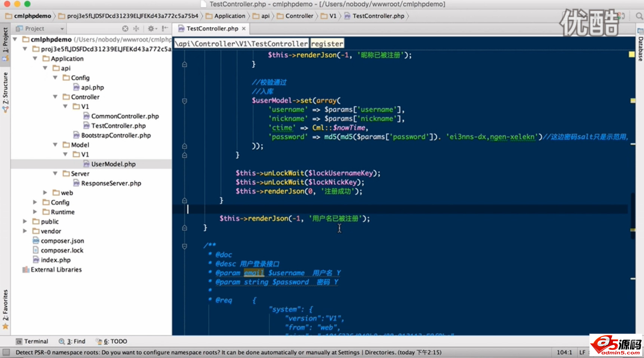Image resolution: width=644 pixels, height=358 pixels.
Task: Hide the Project tool window via its arrow icon
Action: tap(164, 28)
